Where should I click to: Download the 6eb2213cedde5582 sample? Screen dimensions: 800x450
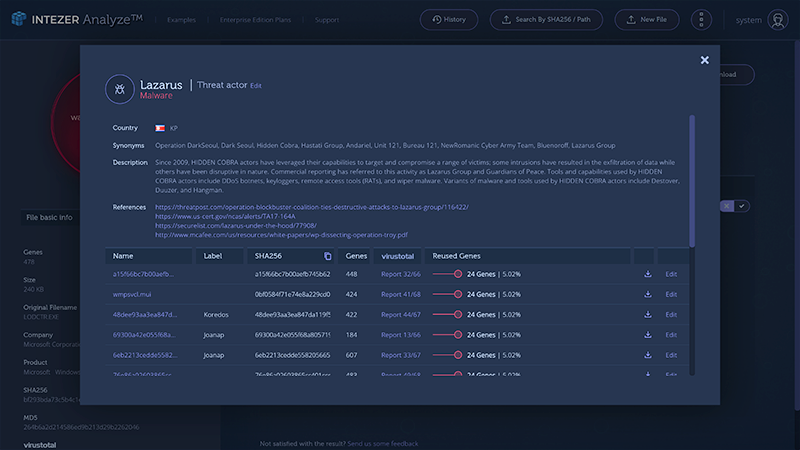point(647,355)
